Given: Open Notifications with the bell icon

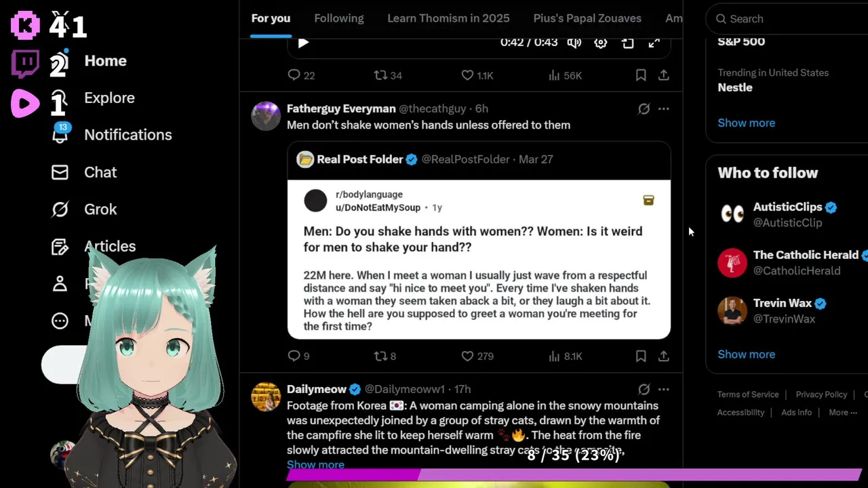Looking at the screenshot, I should click(60, 134).
